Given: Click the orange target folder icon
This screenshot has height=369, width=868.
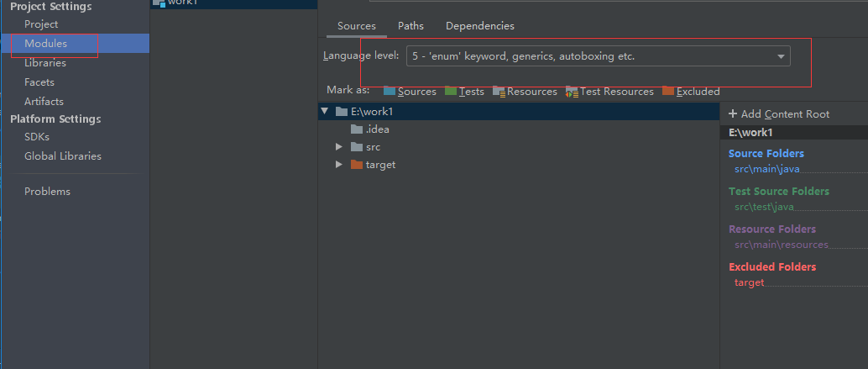Looking at the screenshot, I should 357,165.
